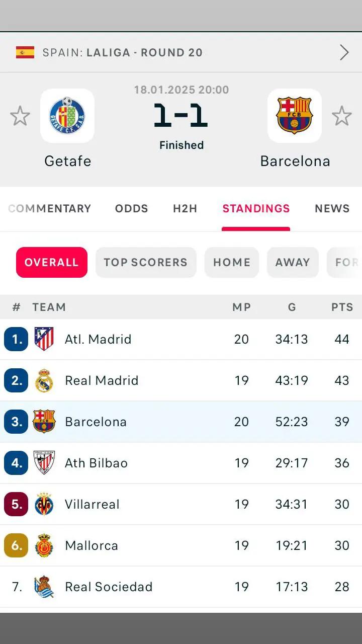
Task: Click the Mallorca crest icon
Action: tap(44, 545)
